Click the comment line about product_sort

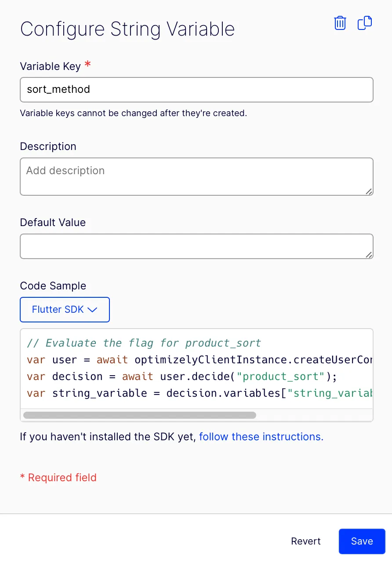click(x=144, y=343)
